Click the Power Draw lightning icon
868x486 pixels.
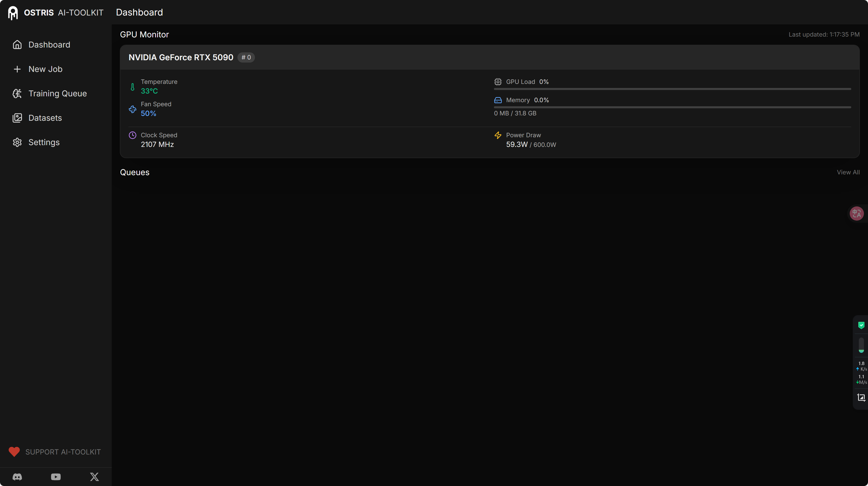(498, 135)
